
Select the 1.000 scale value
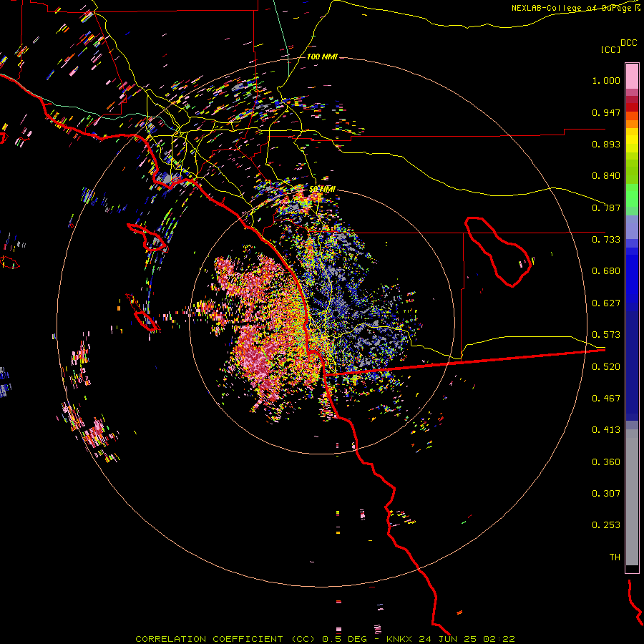[606, 80]
